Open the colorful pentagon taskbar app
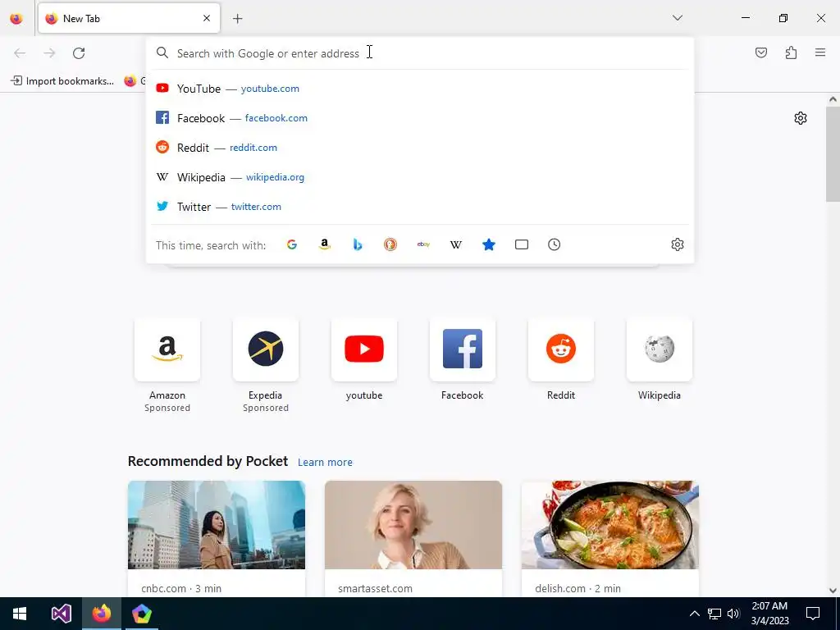The width and height of the screenshot is (840, 630). (x=142, y=614)
